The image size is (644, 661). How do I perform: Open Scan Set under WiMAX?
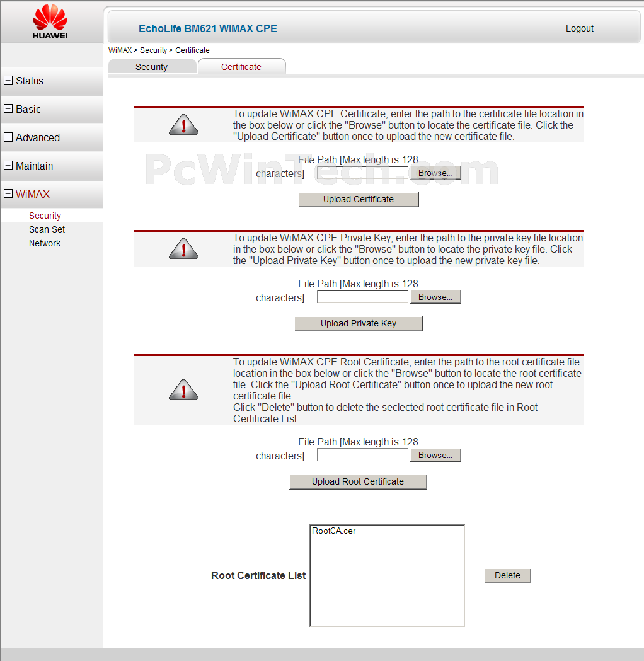[47, 229]
